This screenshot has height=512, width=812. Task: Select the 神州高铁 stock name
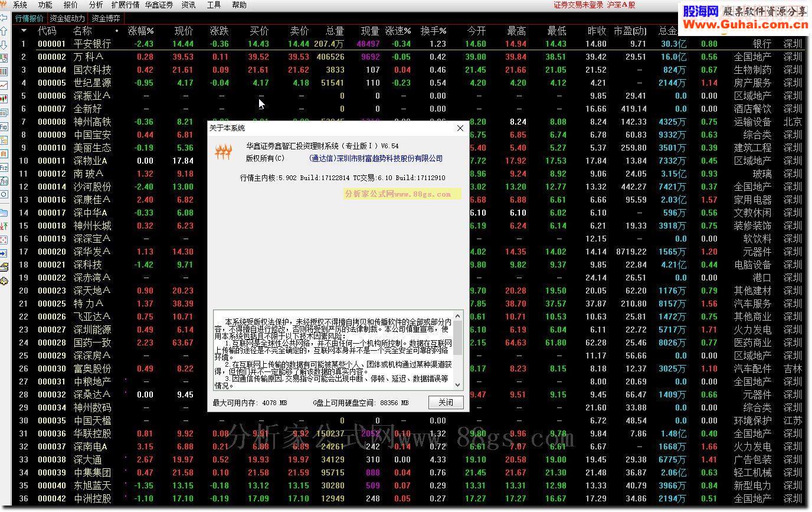(x=92, y=122)
